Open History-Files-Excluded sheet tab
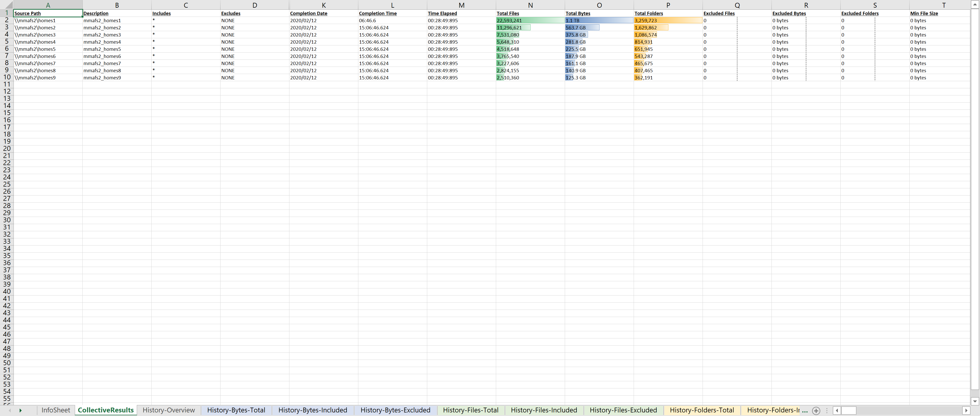 click(623, 410)
